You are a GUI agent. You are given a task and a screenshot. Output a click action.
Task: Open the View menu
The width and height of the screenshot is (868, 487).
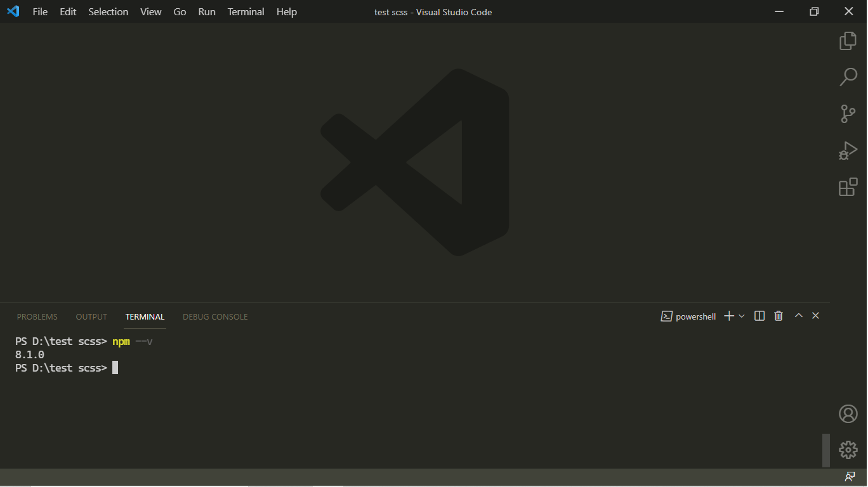(150, 11)
